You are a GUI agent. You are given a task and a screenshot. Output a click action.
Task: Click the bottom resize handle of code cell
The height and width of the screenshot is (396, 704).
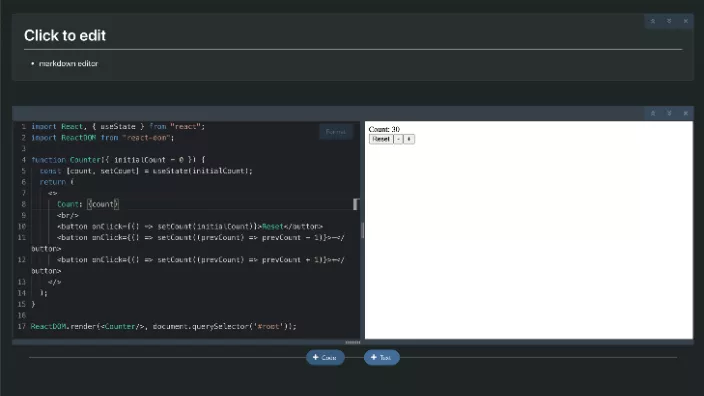[352, 342]
